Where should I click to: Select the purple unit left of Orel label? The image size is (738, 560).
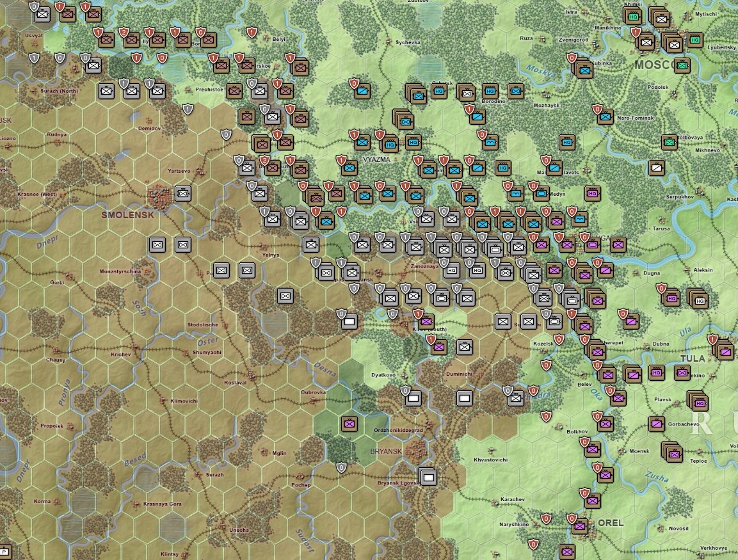(x=580, y=526)
